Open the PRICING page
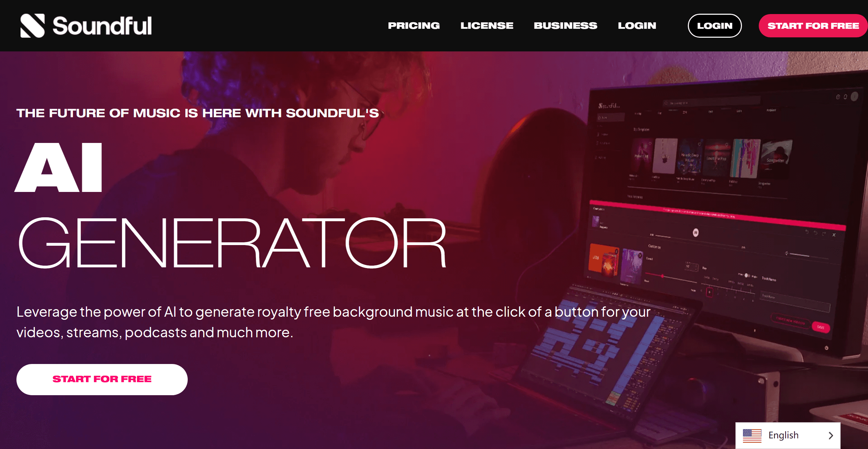868x449 pixels. pos(414,26)
